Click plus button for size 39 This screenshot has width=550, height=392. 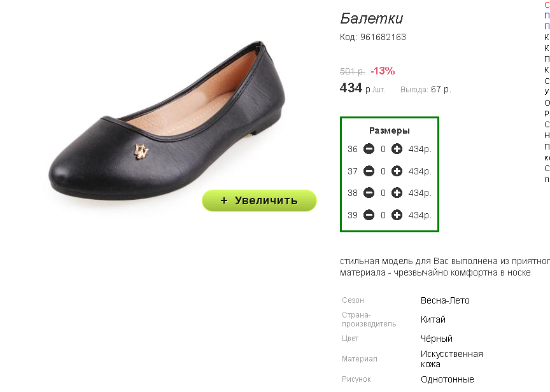tap(397, 215)
